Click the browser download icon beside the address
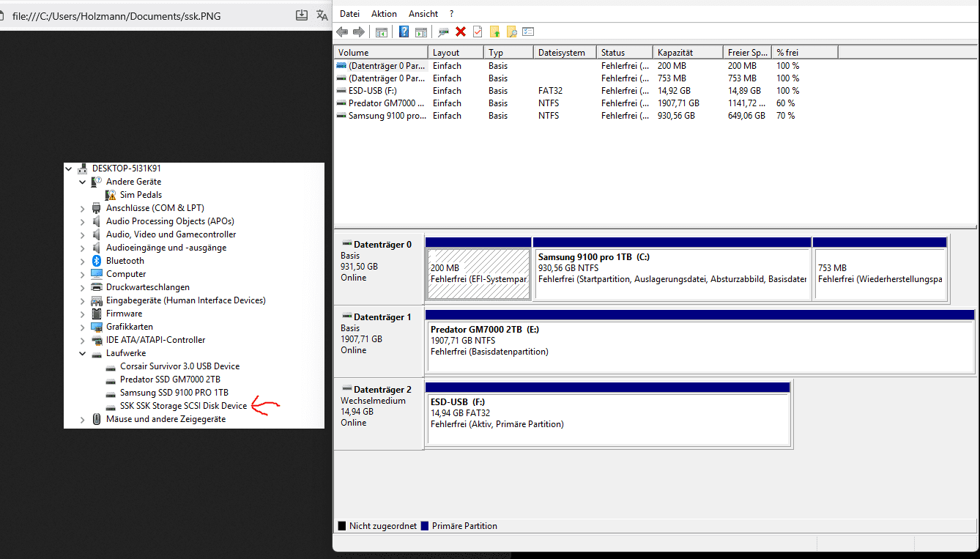The image size is (980, 559). 301,15
